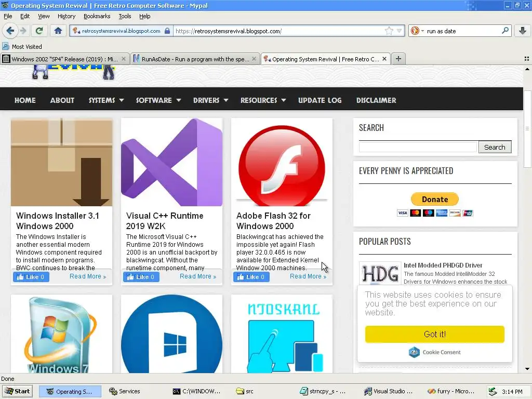
Task: Switch to Visual Studio taskbar window
Action: pyautogui.click(x=389, y=391)
